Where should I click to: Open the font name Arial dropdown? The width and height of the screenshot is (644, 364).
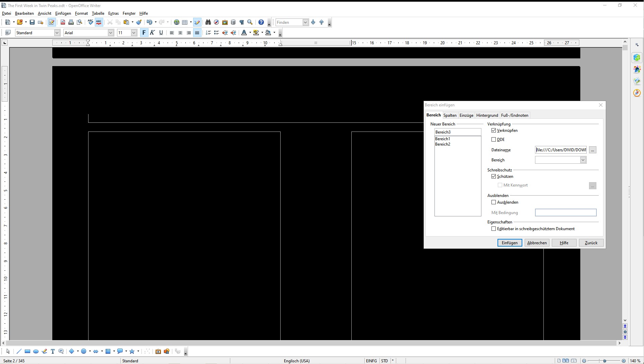pos(111,33)
